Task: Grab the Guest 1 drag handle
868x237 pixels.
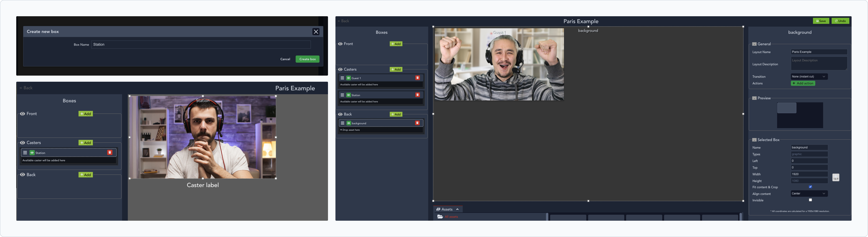Action: click(x=342, y=78)
